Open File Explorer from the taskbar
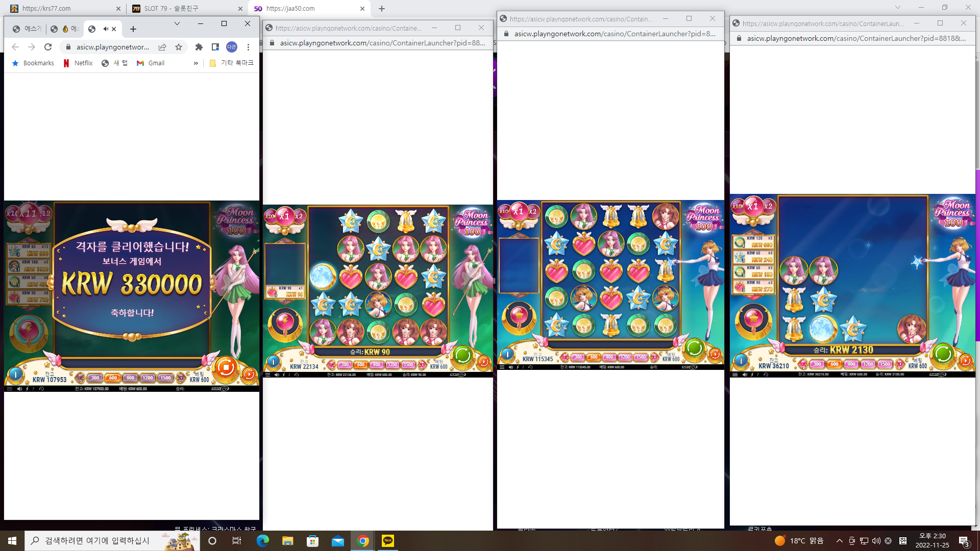 pos(288,541)
